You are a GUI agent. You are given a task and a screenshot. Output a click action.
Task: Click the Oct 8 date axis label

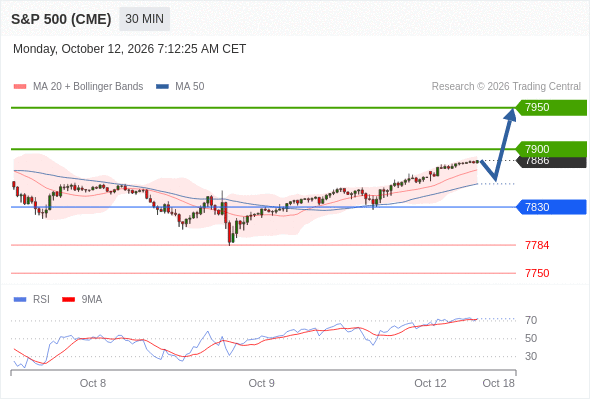93,383
